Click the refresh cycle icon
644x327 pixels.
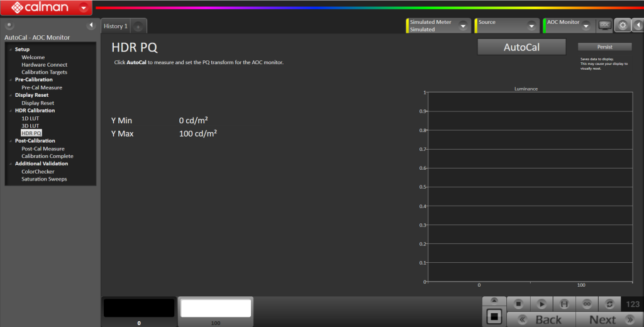pyautogui.click(x=609, y=304)
